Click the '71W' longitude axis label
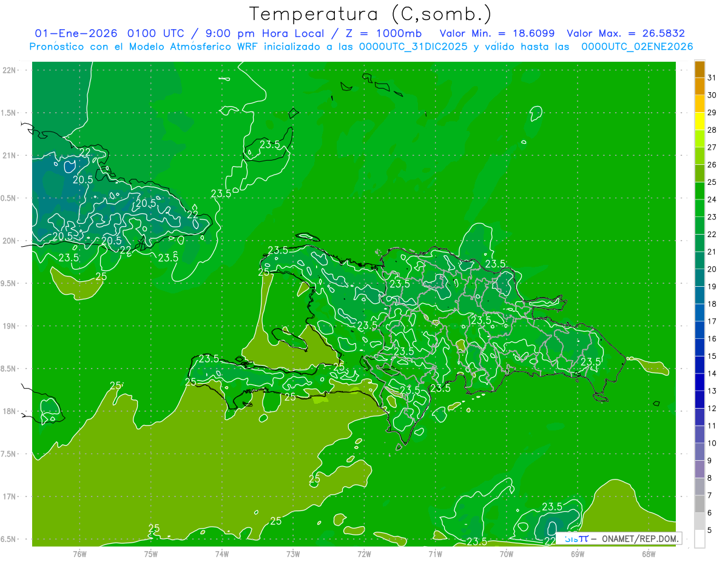 pos(435,554)
